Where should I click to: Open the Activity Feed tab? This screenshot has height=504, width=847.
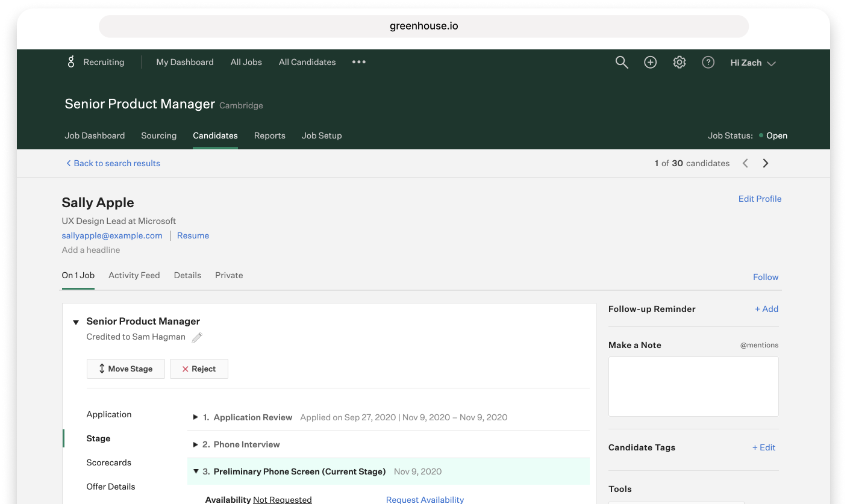pyautogui.click(x=134, y=275)
